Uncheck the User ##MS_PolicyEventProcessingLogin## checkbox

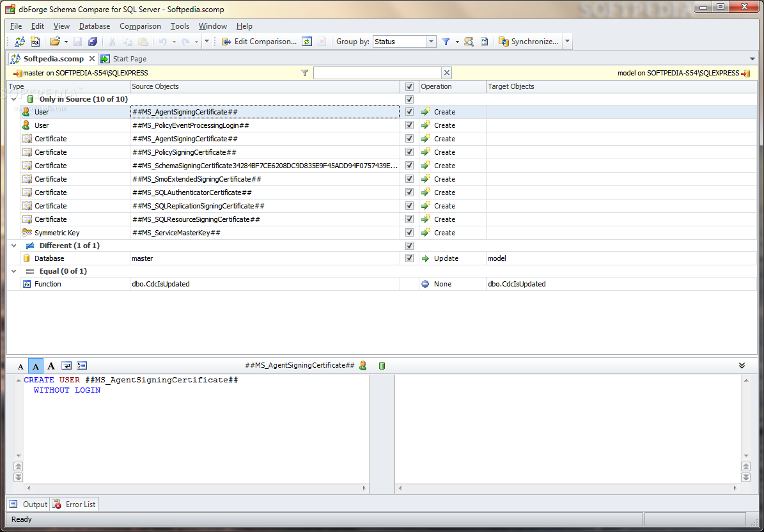(x=409, y=125)
